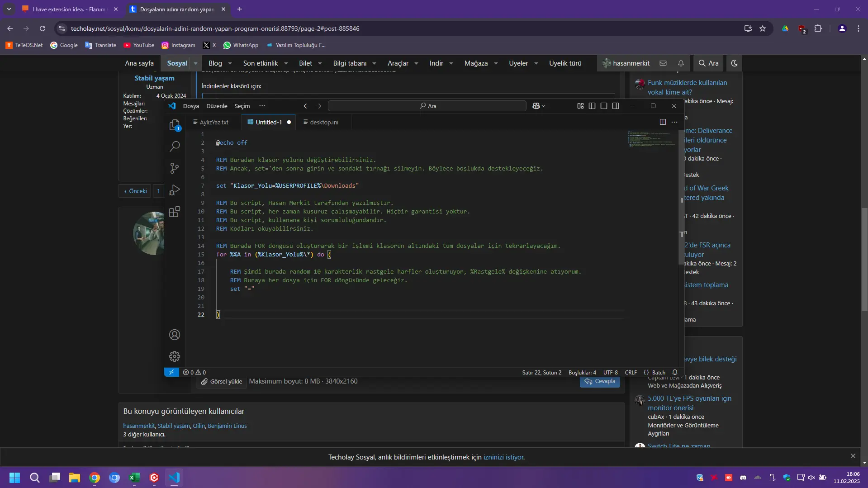Viewport: 868px width, 488px height.
Task: Expand the İndir dropdown arrow
Action: tap(451, 63)
